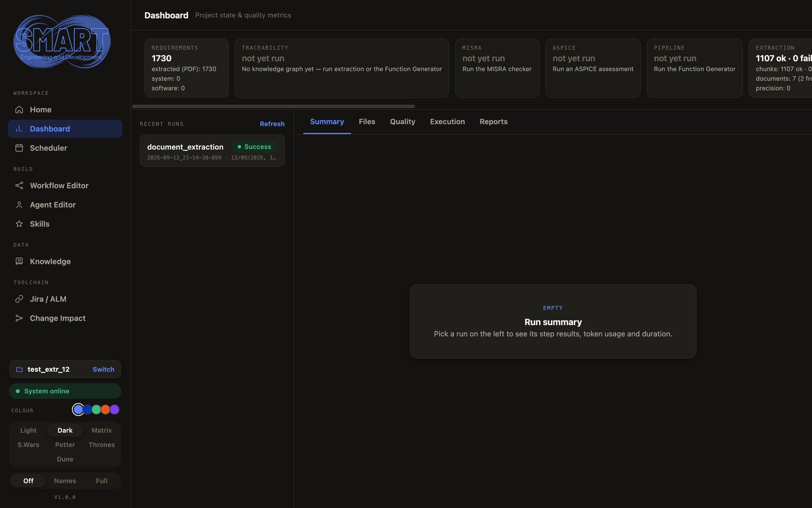Open the Workflow Editor
Viewport: 812px width, 508px height.
[x=65, y=186]
